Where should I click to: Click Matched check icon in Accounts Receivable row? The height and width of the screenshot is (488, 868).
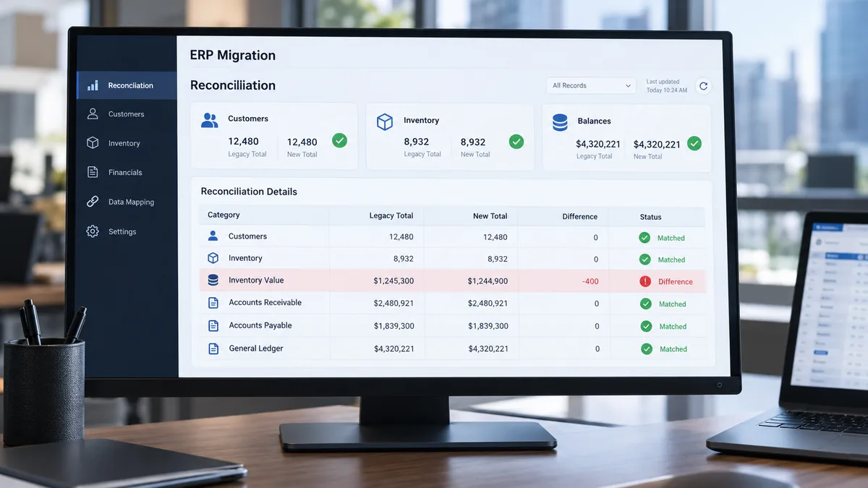[x=645, y=304]
